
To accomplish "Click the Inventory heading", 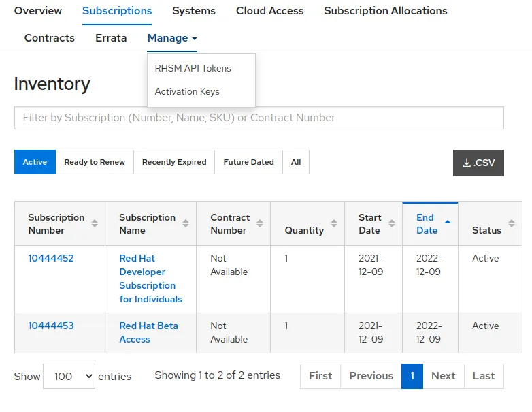I will (52, 84).
